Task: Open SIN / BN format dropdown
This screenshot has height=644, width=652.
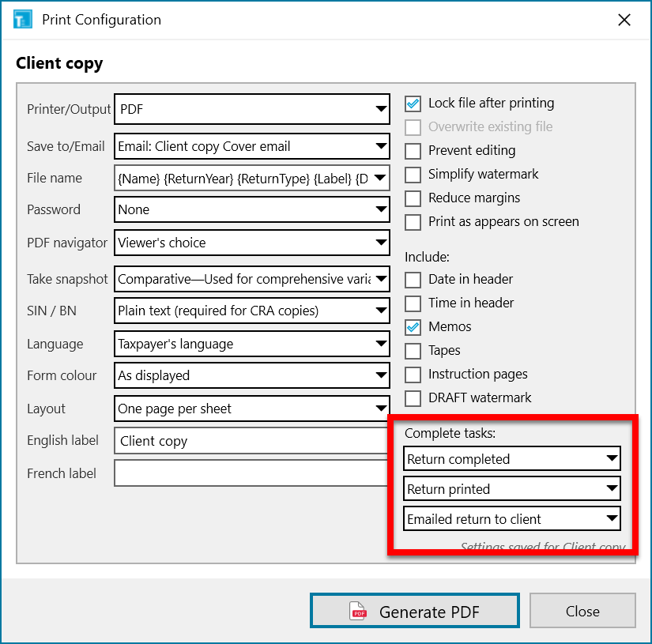Action: (x=252, y=311)
